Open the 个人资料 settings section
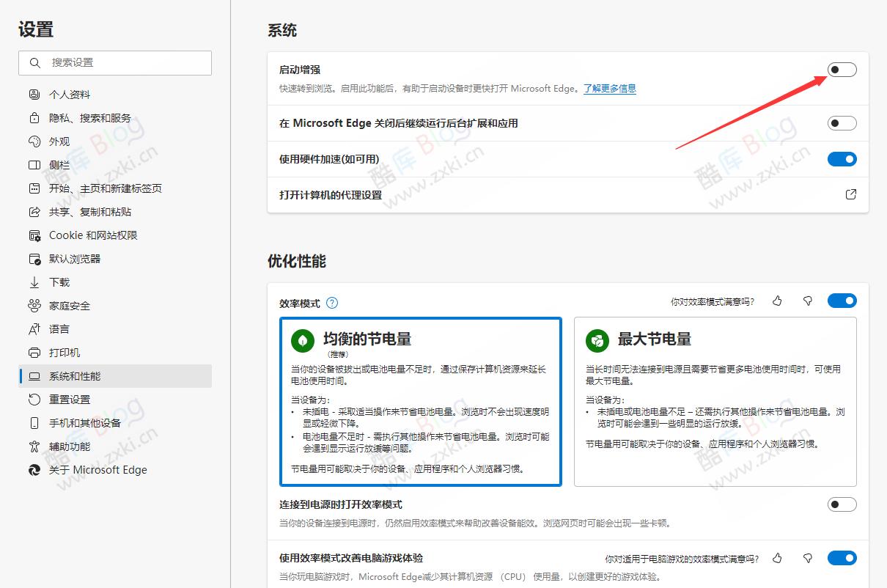 tap(70, 94)
